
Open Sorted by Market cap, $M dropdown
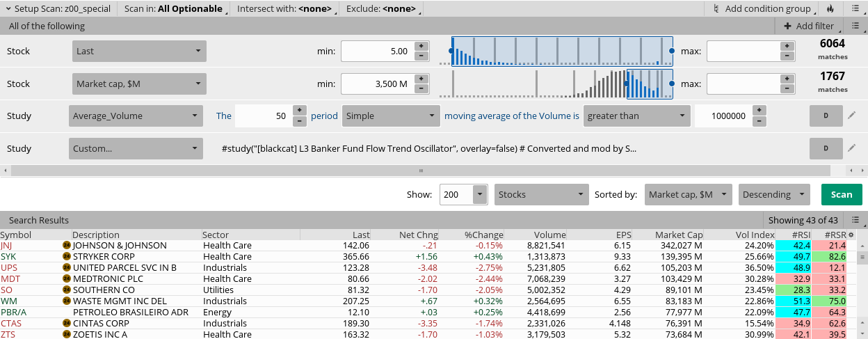pyautogui.click(x=689, y=194)
